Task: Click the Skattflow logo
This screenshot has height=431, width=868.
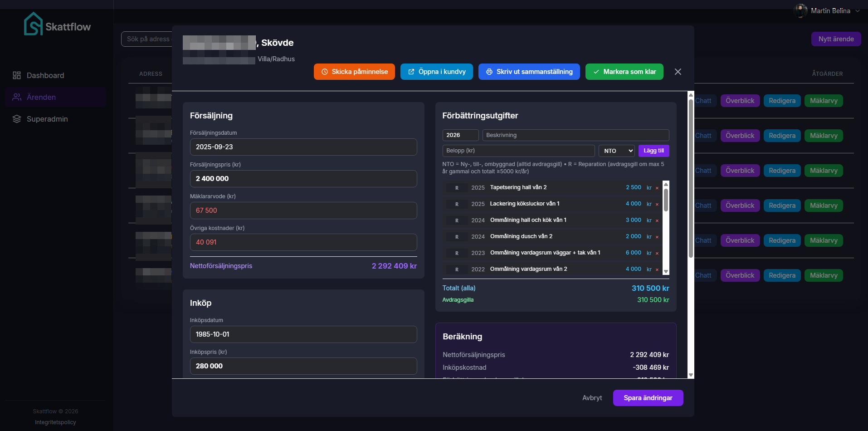Action: click(57, 24)
